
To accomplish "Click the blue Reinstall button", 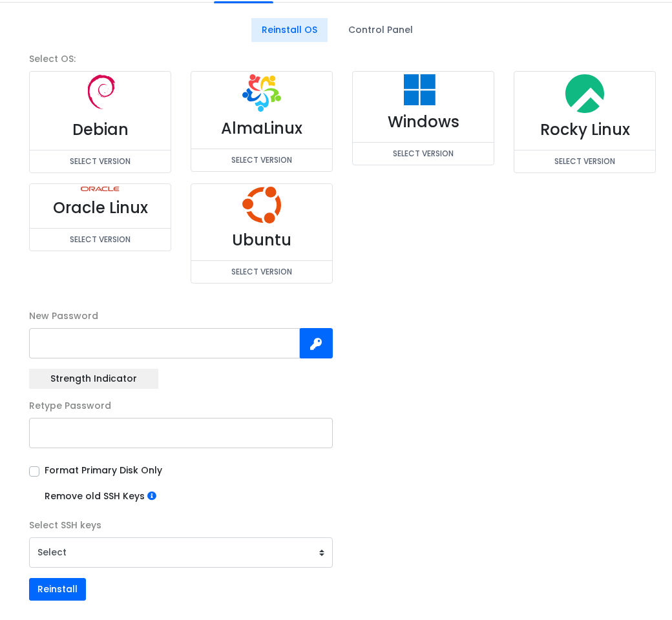I will (58, 589).
